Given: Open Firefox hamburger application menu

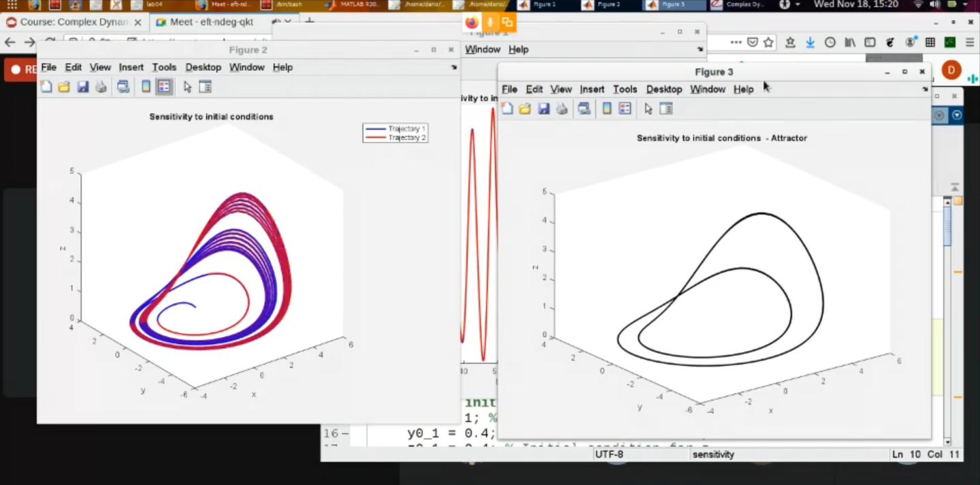Looking at the screenshot, I should (x=969, y=42).
